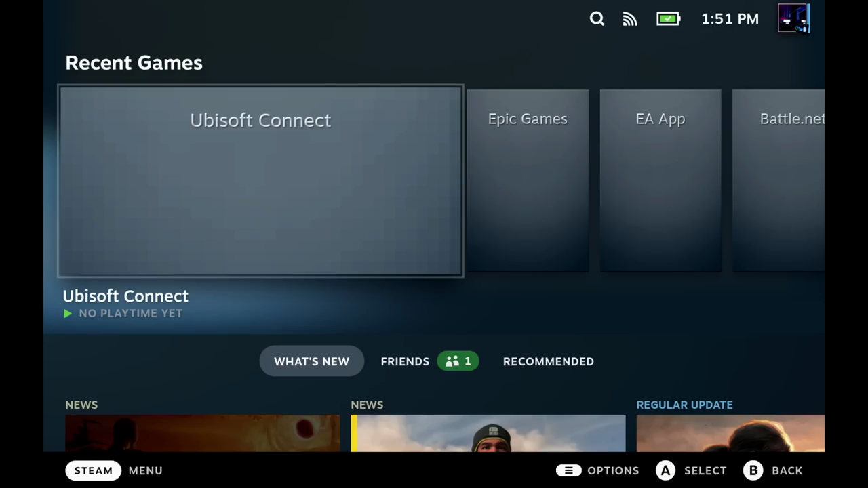The width and height of the screenshot is (868, 488).
Task: Click the Ubisoft Connect title under tile
Action: point(125,296)
